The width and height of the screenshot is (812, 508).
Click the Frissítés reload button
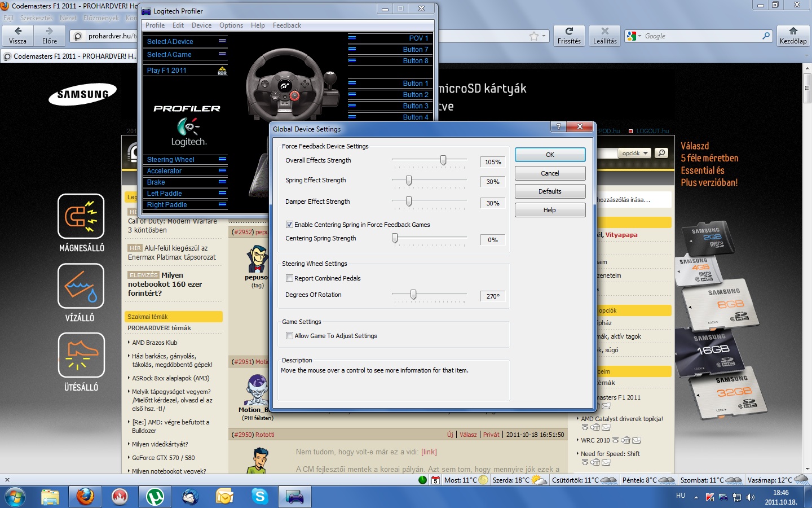click(569, 36)
